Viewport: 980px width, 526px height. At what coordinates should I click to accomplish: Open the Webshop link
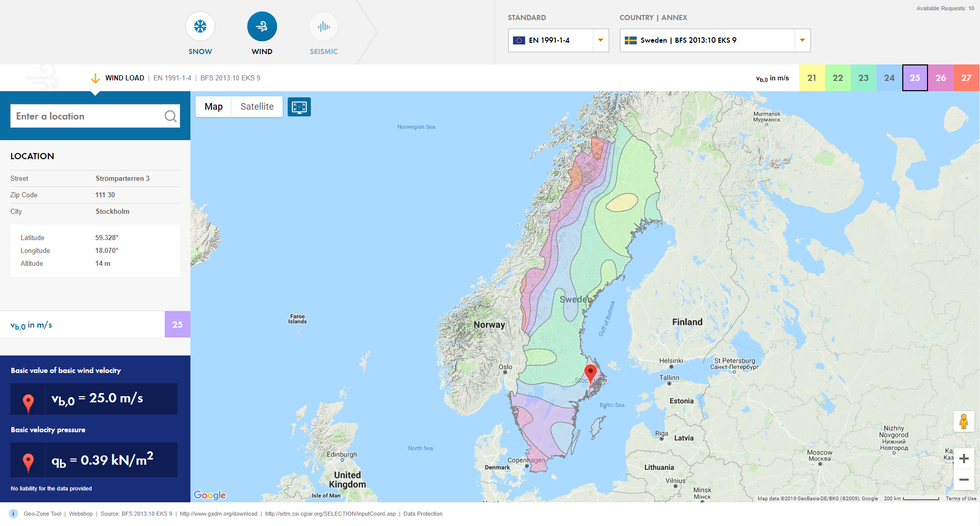point(81,514)
